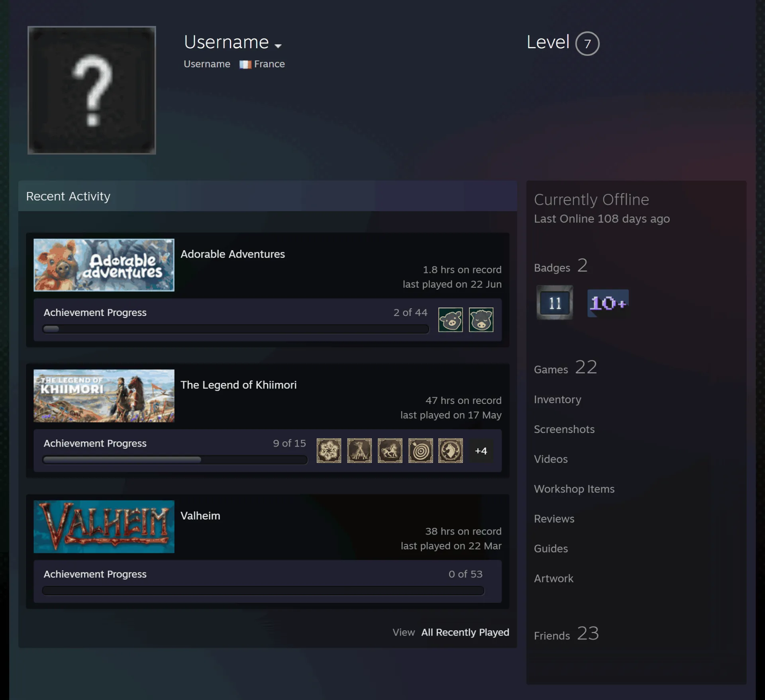765x700 pixels.
Task: Go to Inventory
Action: [557, 399]
